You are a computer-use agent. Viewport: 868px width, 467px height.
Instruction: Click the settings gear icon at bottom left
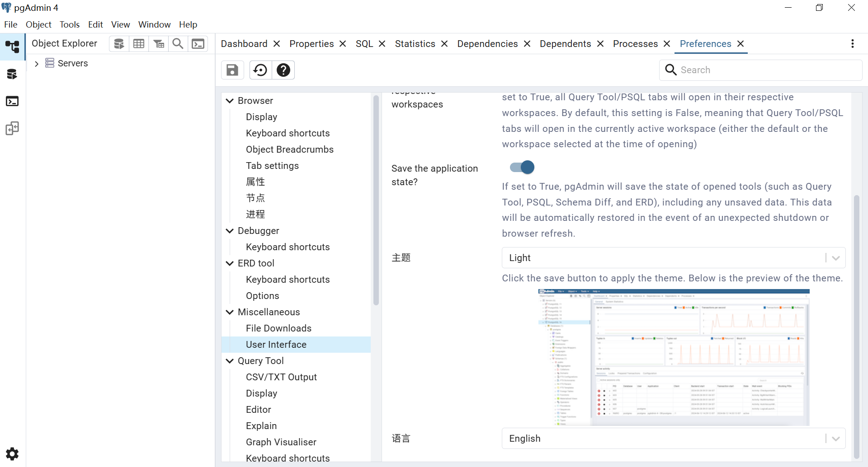(12, 453)
